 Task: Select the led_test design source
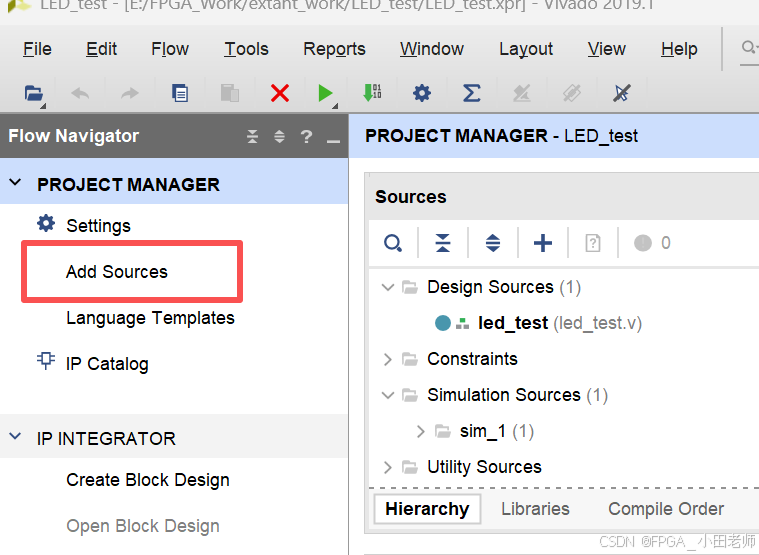(513, 323)
